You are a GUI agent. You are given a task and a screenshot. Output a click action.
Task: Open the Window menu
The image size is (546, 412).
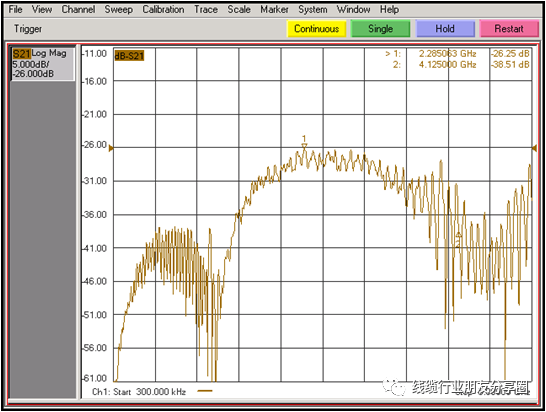pos(353,9)
